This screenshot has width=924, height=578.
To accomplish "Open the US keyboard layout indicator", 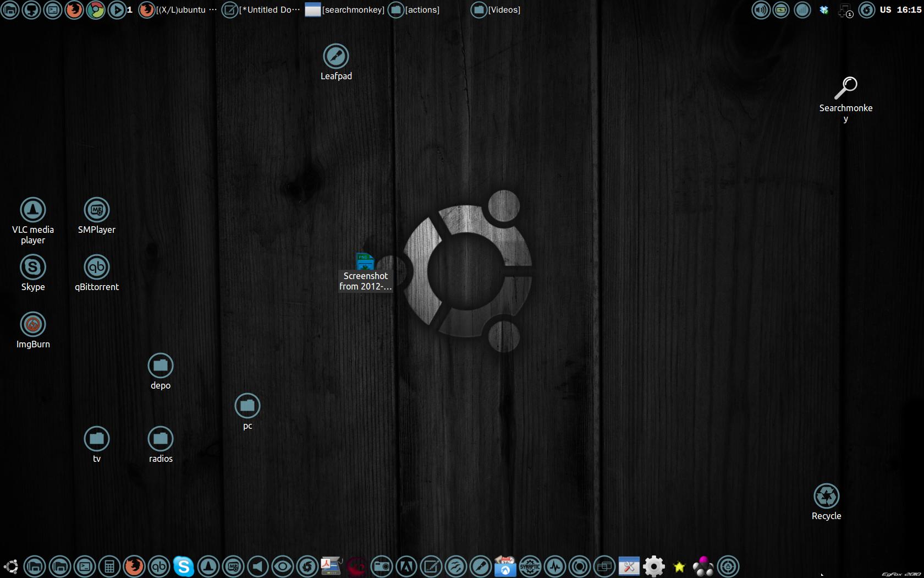I will tap(886, 10).
